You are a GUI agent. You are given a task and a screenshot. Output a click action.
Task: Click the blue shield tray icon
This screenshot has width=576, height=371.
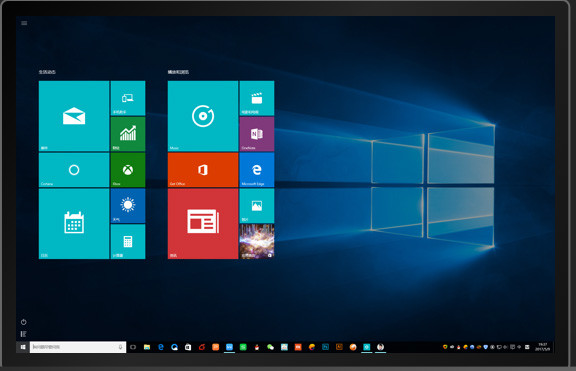(485, 347)
